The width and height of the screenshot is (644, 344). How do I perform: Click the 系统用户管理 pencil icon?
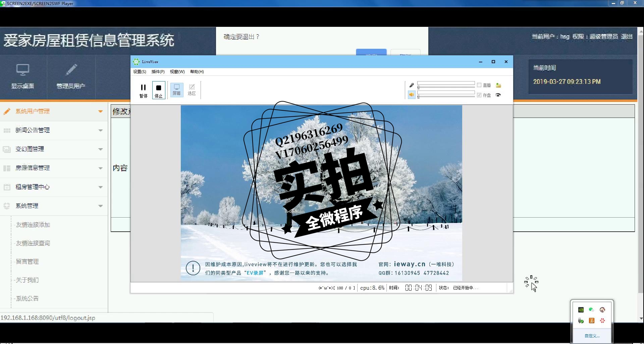coord(7,111)
